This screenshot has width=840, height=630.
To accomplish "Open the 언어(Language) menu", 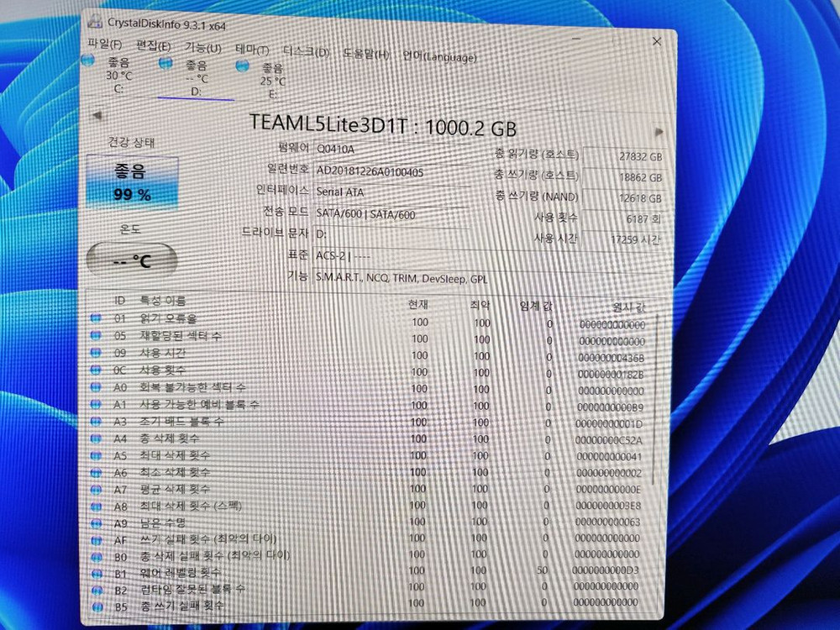I will (439, 56).
